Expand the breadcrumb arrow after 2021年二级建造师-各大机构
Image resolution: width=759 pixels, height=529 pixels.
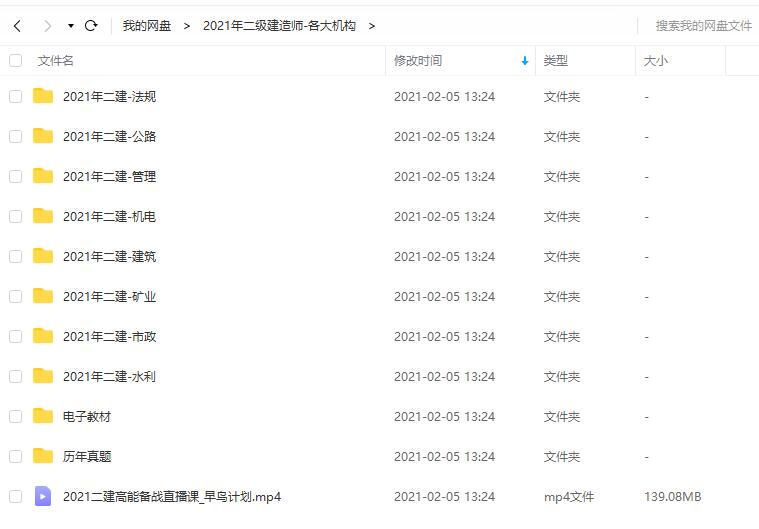tap(372, 26)
